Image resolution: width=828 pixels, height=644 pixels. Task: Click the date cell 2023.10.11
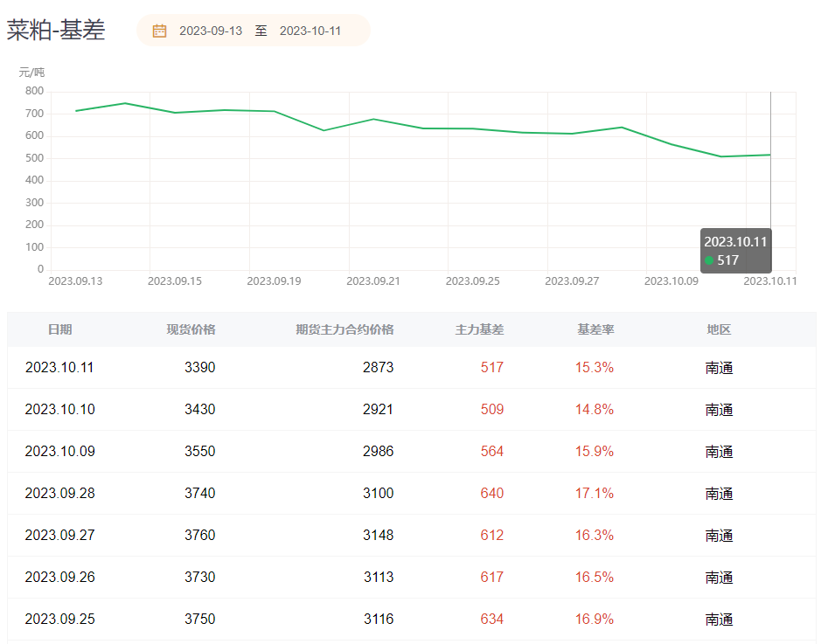[59, 367]
